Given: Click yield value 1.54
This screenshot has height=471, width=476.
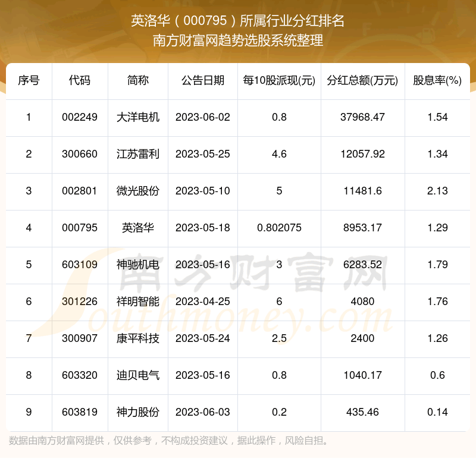Looking at the screenshot, I should point(437,117).
